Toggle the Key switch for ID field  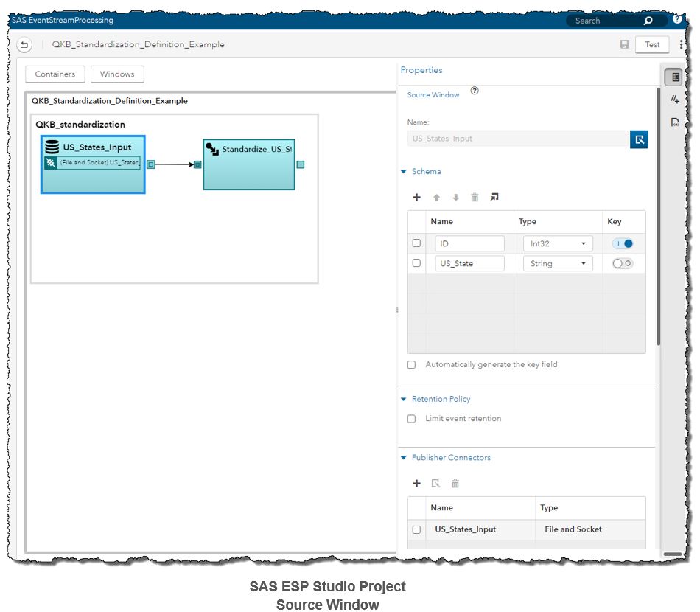click(623, 243)
